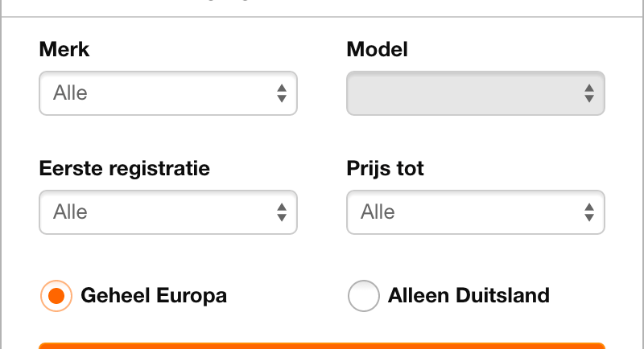Click arrows icon in Prijs tot select
This screenshot has height=349, width=644.
click(x=588, y=212)
